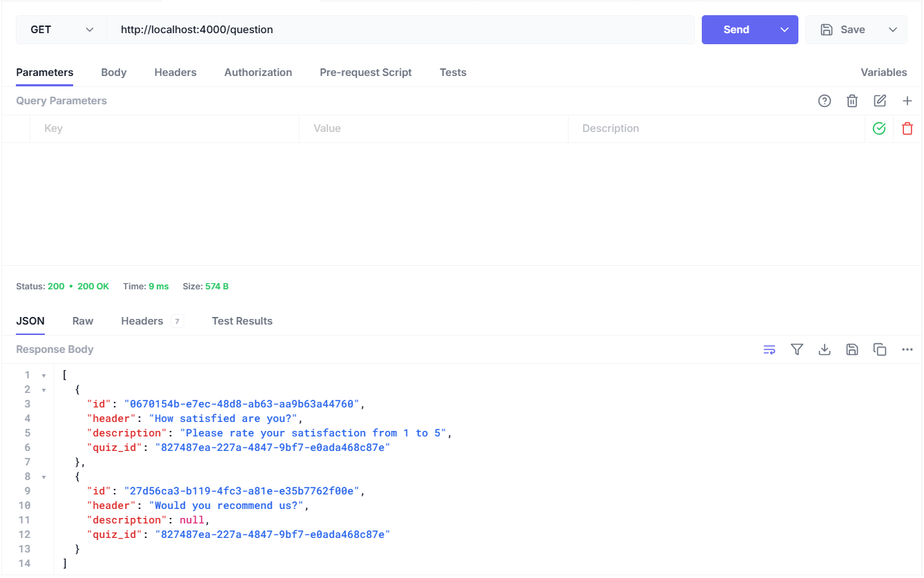
Task: Remove the parameter row with red trash
Action: 907,128
